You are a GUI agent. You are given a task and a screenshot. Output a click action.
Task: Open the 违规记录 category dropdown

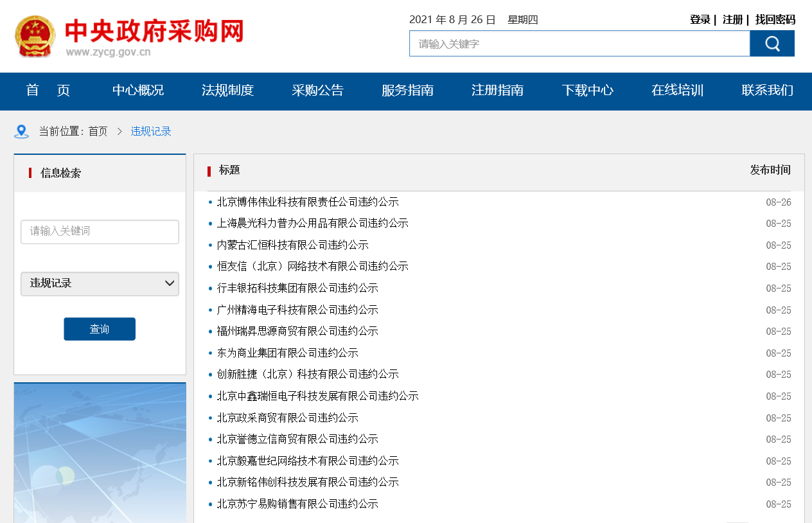[x=100, y=283]
